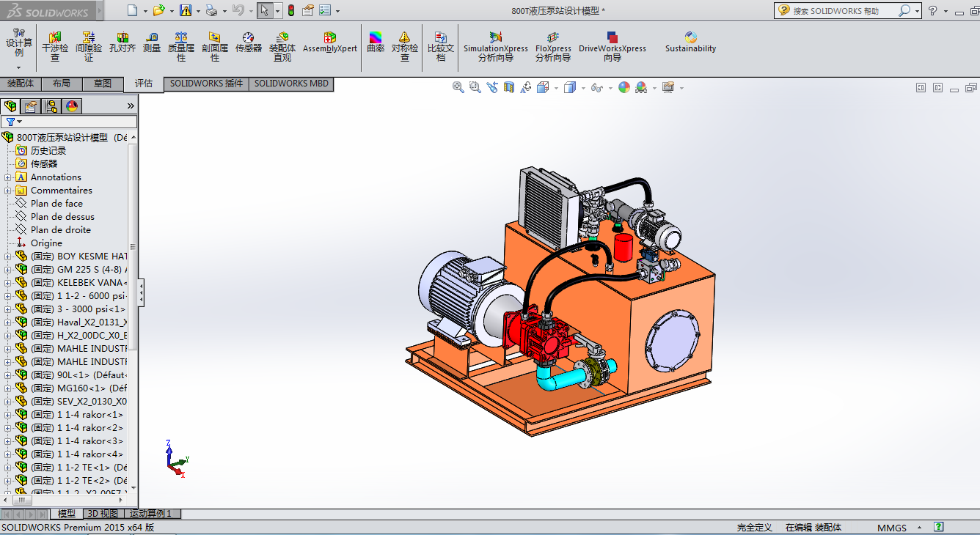The height and width of the screenshot is (535, 980).
Task: Click the Sustainability icon
Action: 690,43
